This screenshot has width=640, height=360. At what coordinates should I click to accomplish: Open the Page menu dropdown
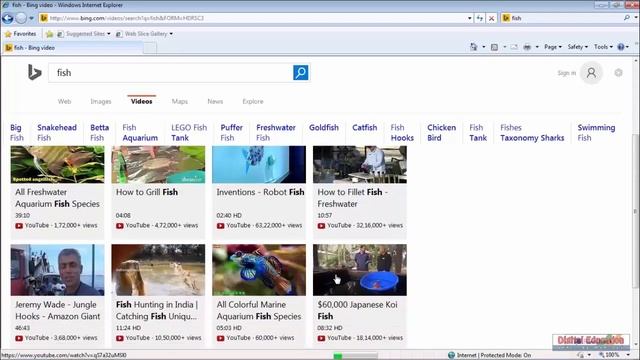coord(553,47)
